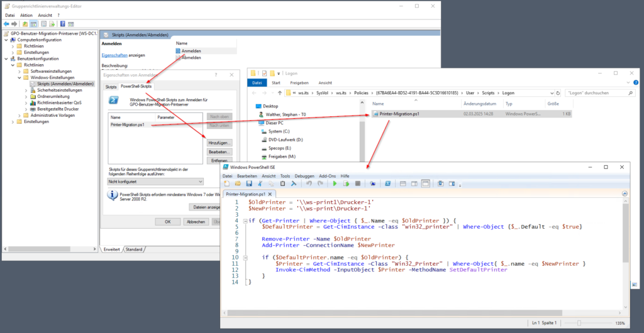
Task: Click the Show/Hide Console Tree icon in GPO editor
Action: coord(33,24)
